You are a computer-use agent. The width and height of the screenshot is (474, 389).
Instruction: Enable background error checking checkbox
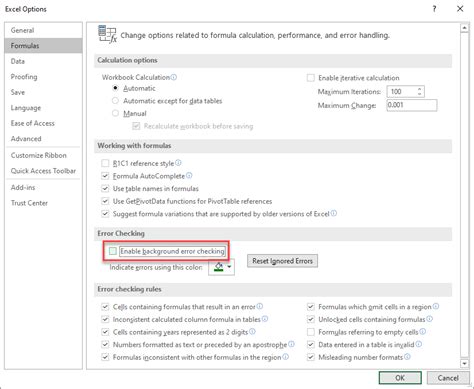coord(113,251)
